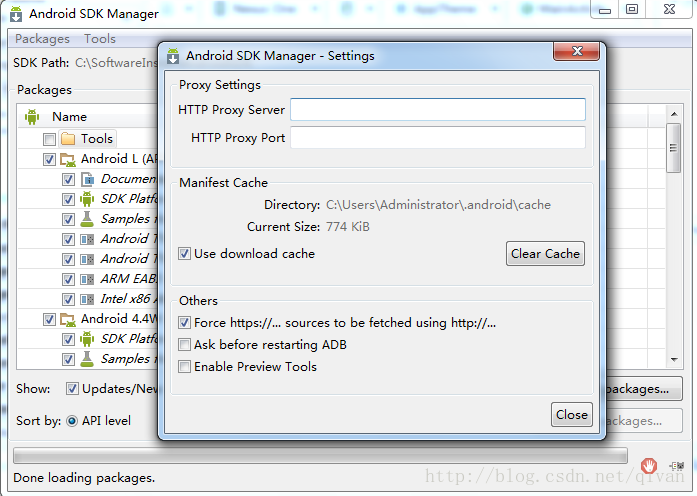Click the 774 KiB current size value

(348, 227)
